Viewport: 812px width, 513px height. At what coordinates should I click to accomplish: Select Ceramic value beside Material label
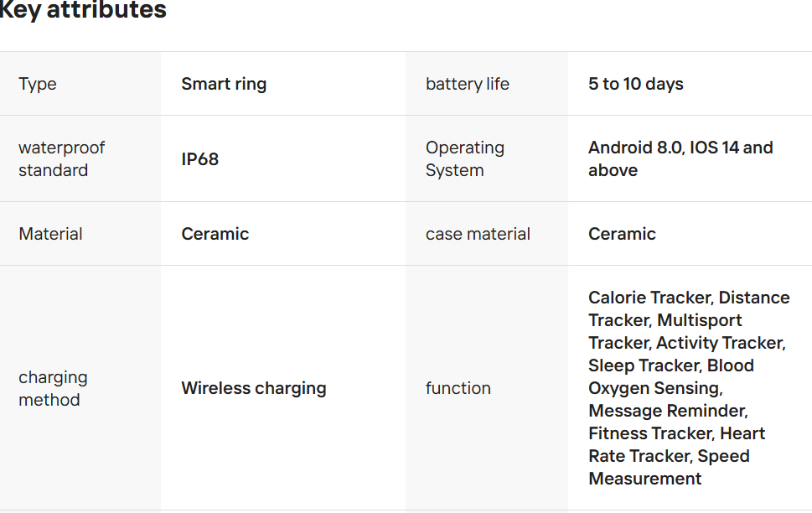215,234
